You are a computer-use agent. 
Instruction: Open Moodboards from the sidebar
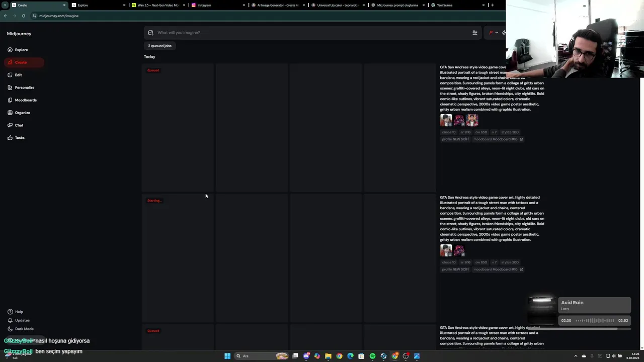click(x=22, y=100)
